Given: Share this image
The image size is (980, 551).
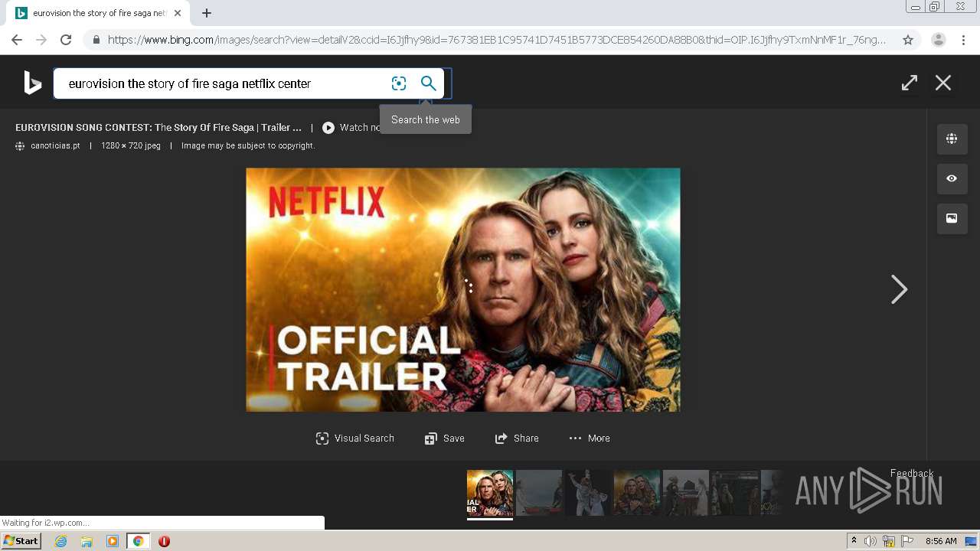Looking at the screenshot, I should [517, 439].
